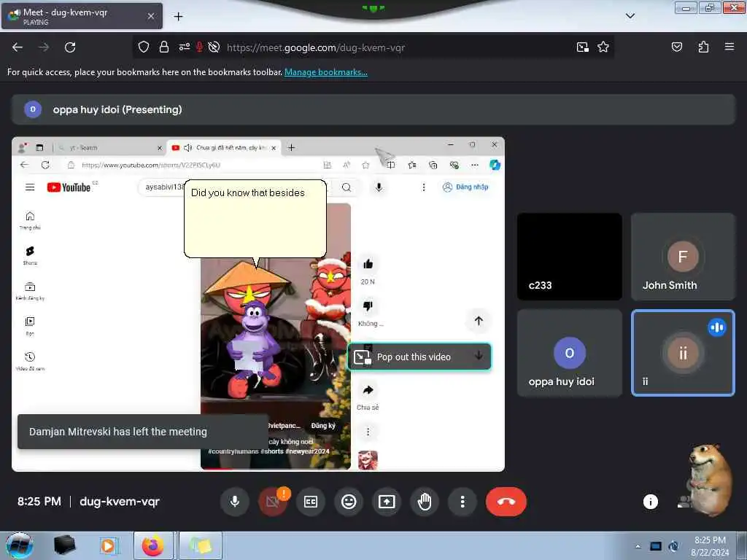This screenshot has width=747, height=560.
Task: Mute microphone in Meet controls
Action: tap(234, 502)
